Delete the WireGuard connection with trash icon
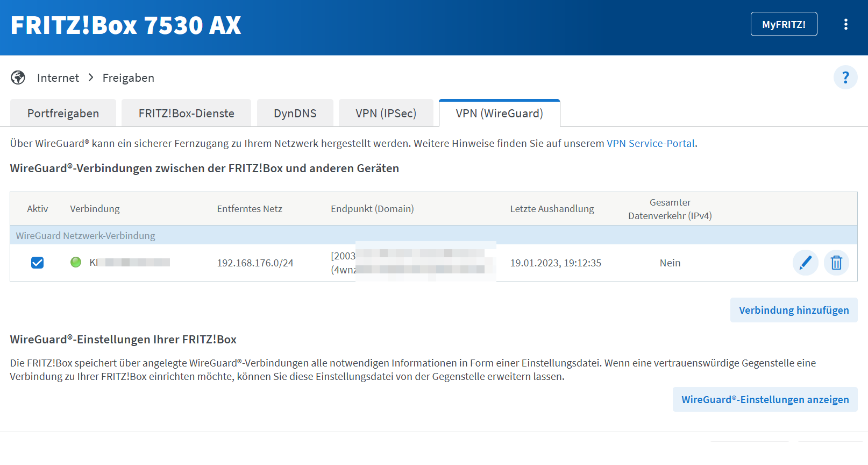 [x=836, y=263]
